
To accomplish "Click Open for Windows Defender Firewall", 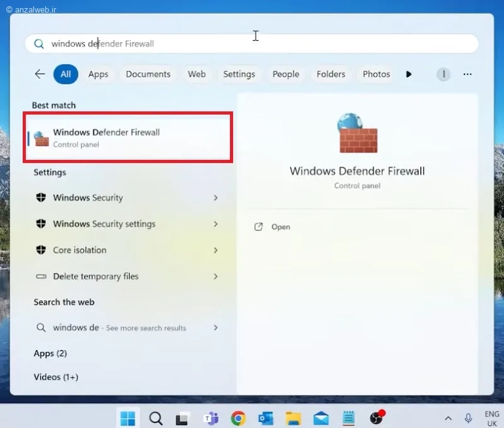I will tap(280, 227).
